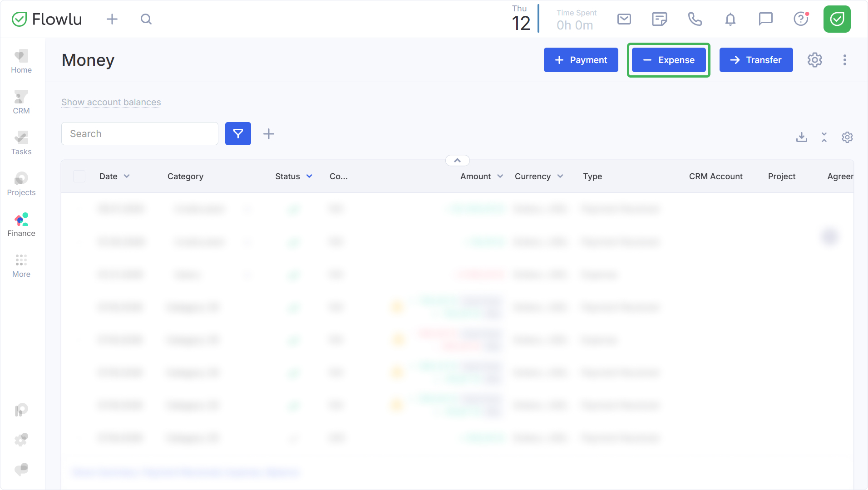Open Money page settings gear
868x490 pixels.
[x=815, y=60]
